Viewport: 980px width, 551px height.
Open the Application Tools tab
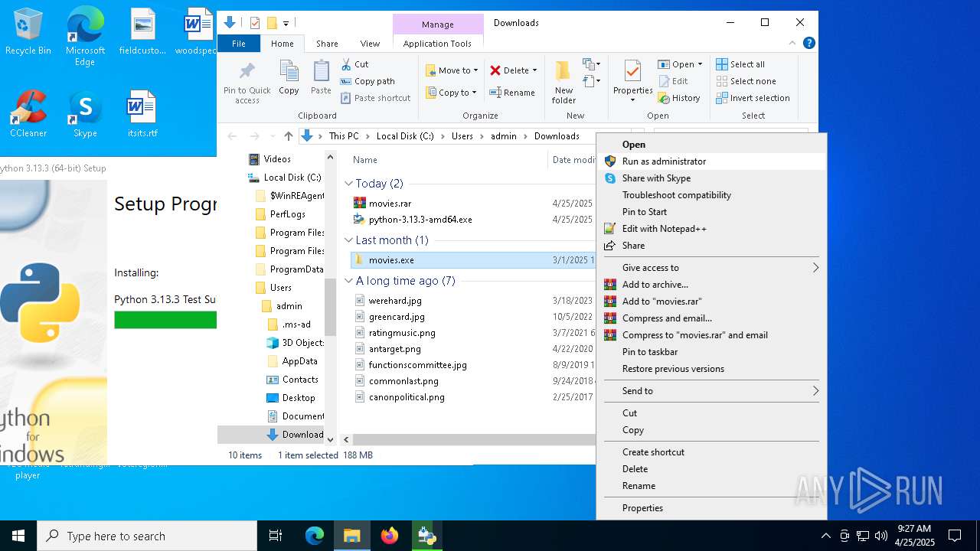tap(437, 44)
